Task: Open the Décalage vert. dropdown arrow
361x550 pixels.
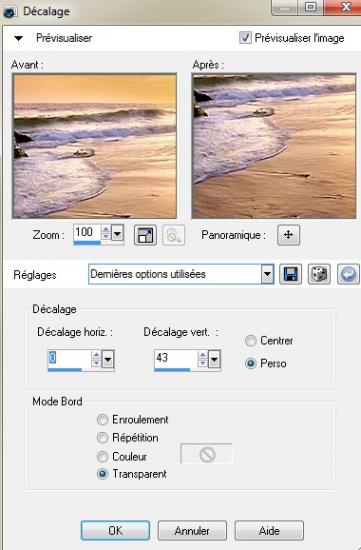Action: pyautogui.click(x=214, y=358)
